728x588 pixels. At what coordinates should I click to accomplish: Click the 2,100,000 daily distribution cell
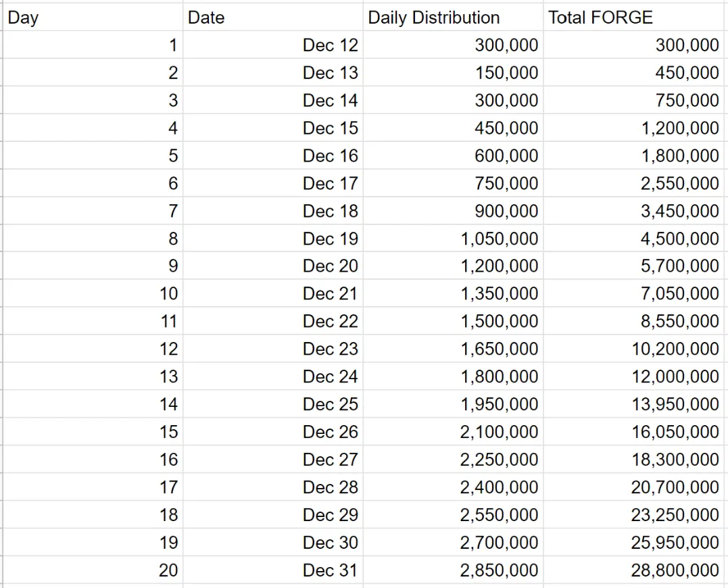pyautogui.click(x=453, y=432)
